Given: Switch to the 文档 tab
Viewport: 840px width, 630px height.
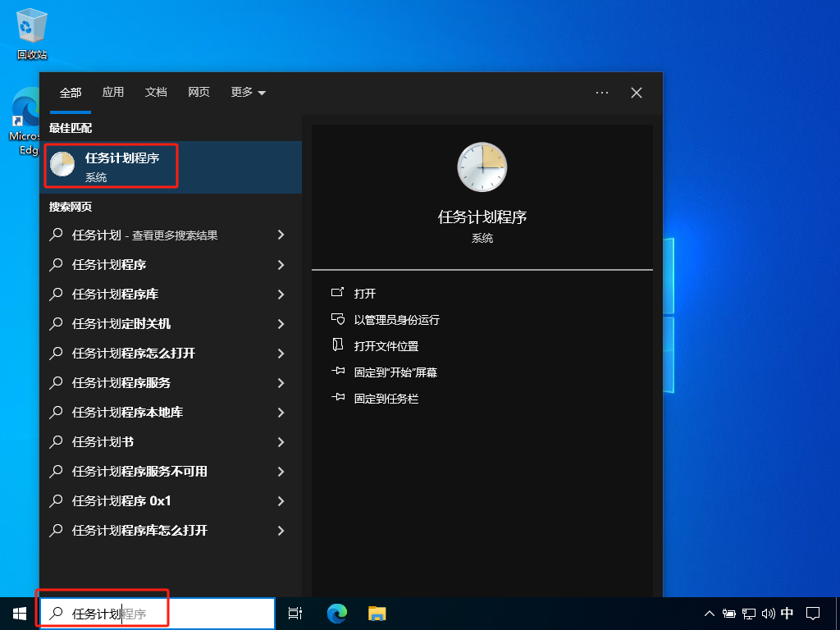Looking at the screenshot, I should pyautogui.click(x=156, y=93).
